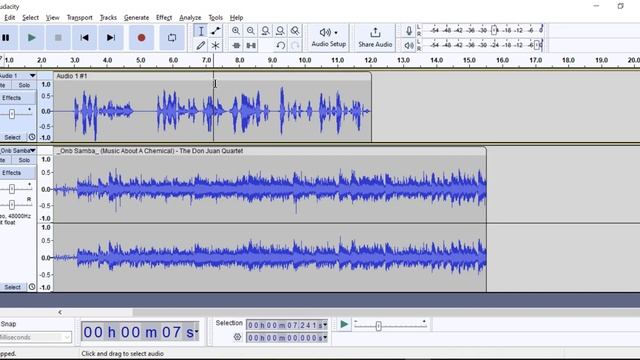Undo the last action
Image resolution: width=640 pixels, height=360 pixels.
tap(280, 45)
